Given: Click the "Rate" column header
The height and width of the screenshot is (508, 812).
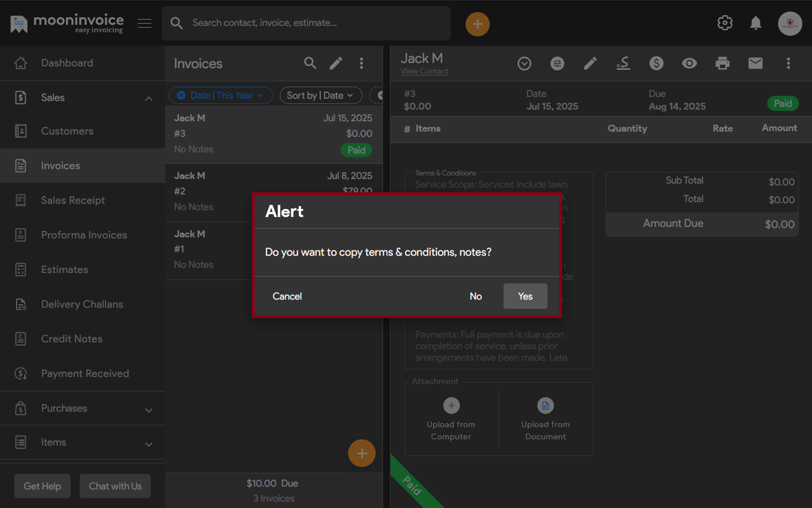Looking at the screenshot, I should click(722, 129).
